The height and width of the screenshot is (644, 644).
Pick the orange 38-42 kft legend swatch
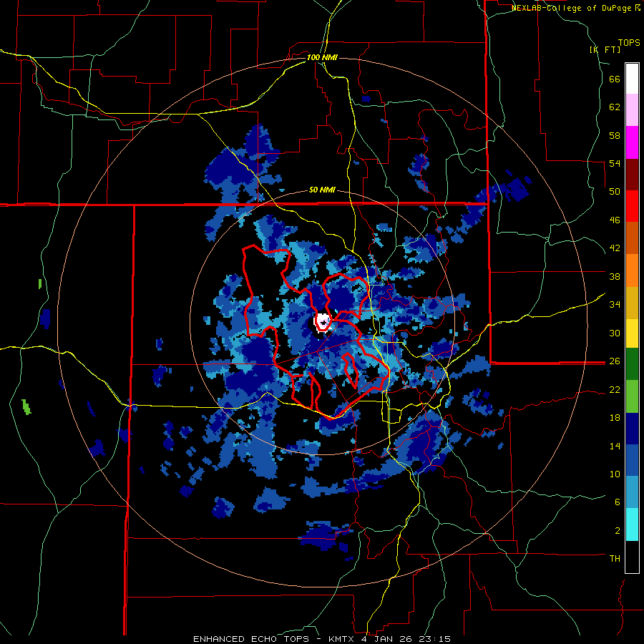pyautogui.click(x=632, y=270)
